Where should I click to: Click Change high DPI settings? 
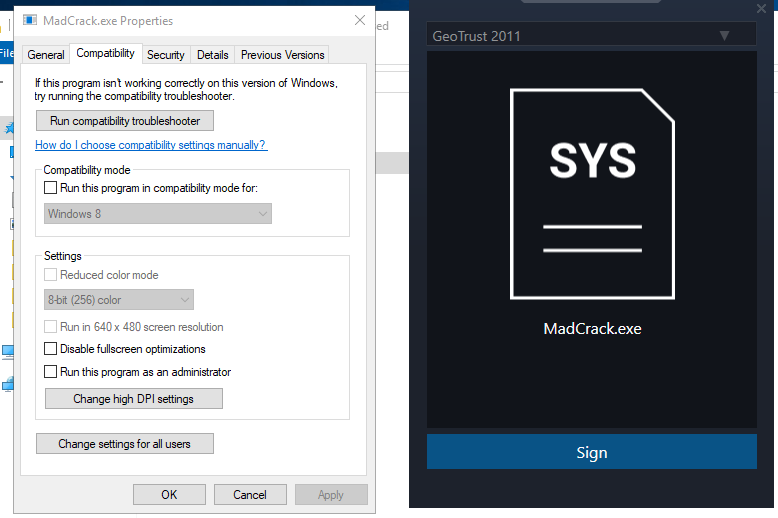(133, 399)
